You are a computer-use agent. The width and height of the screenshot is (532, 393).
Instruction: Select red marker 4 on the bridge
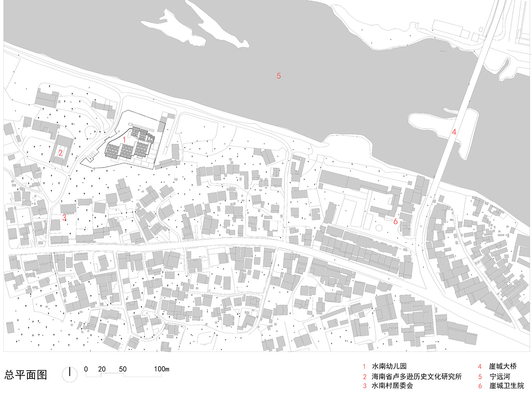tap(454, 132)
